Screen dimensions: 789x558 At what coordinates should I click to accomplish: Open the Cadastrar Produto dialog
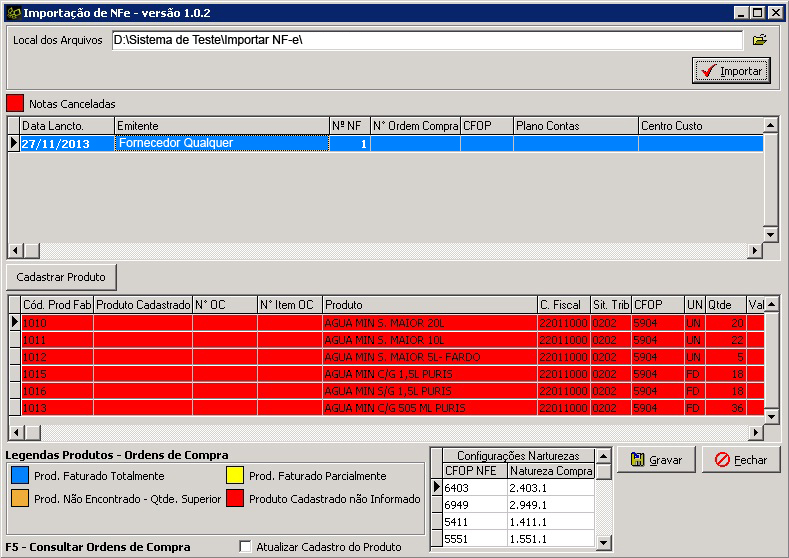61,276
